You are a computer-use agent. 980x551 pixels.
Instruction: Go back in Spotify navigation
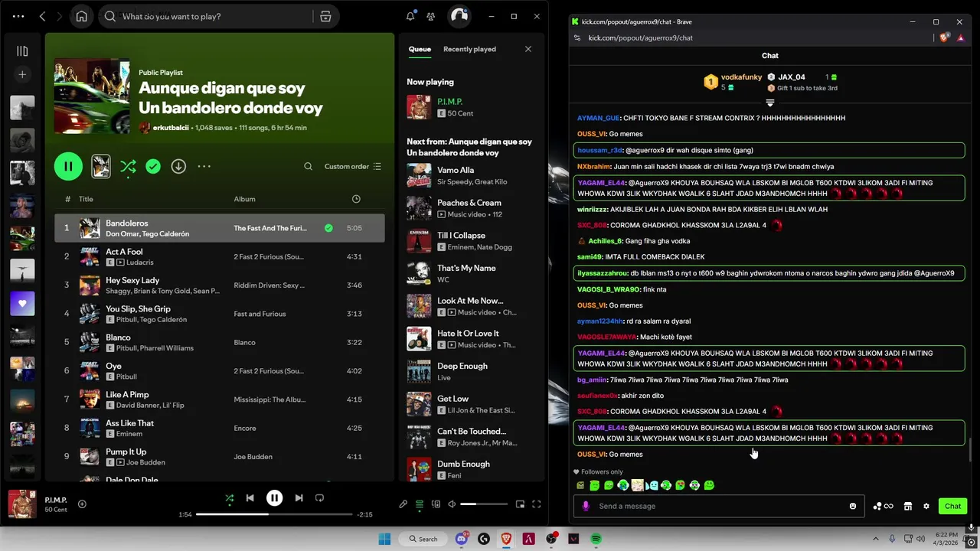point(42,16)
